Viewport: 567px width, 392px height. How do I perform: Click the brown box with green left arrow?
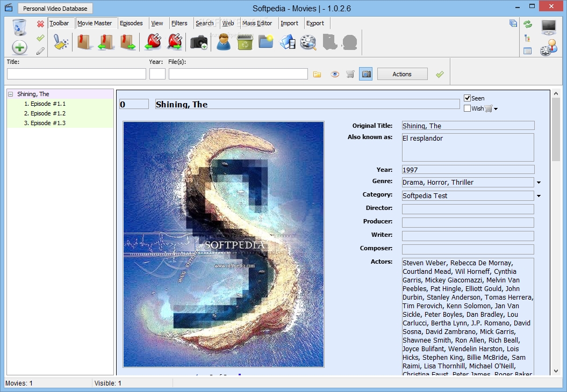point(105,42)
